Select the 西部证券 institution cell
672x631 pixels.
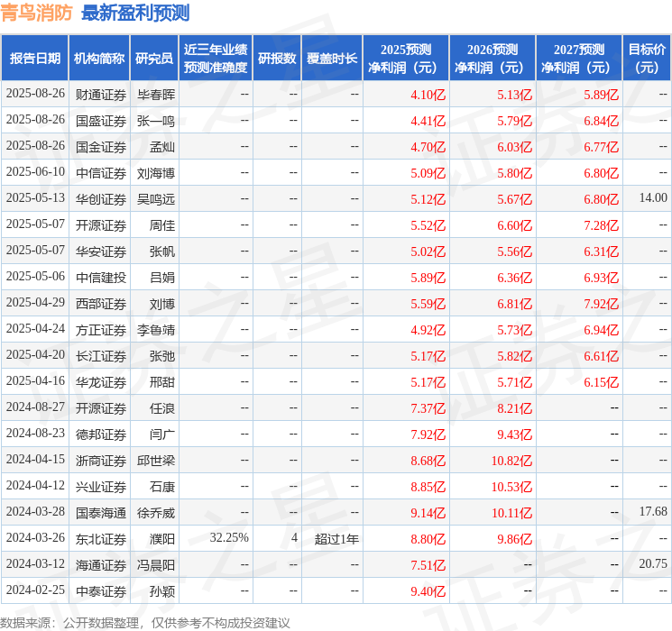point(101,304)
